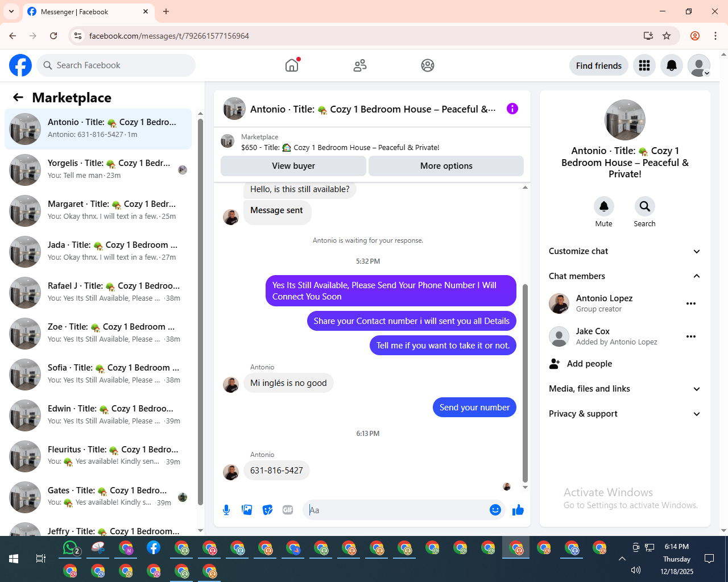Open the Jada conversation
Image resolution: width=728 pixels, height=582 pixels.
[x=98, y=252]
